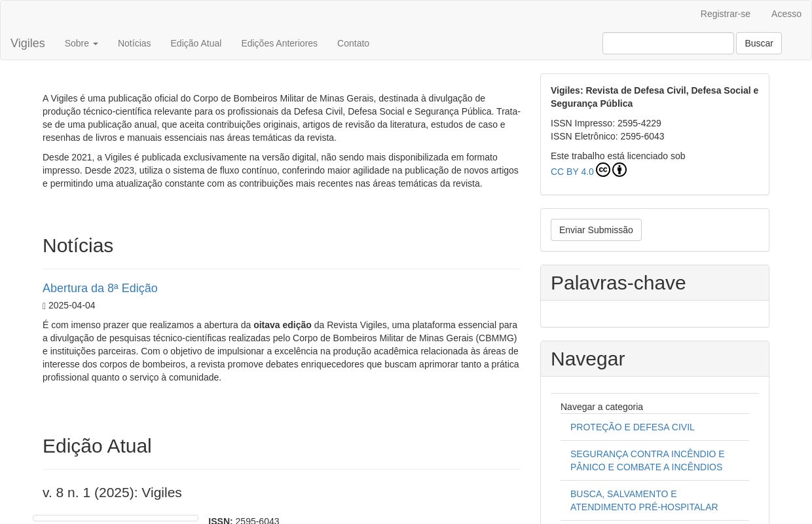Browse Segurança Contra Incêndio e Pânico category

(647, 460)
